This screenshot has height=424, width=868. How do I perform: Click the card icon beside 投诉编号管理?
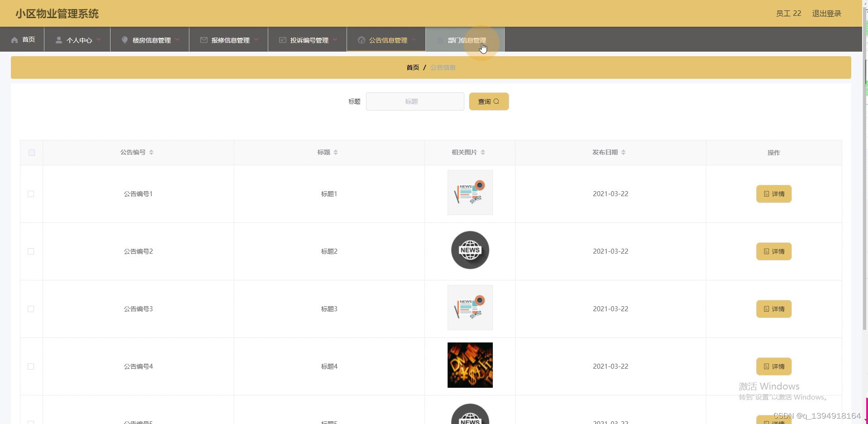(x=282, y=40)
